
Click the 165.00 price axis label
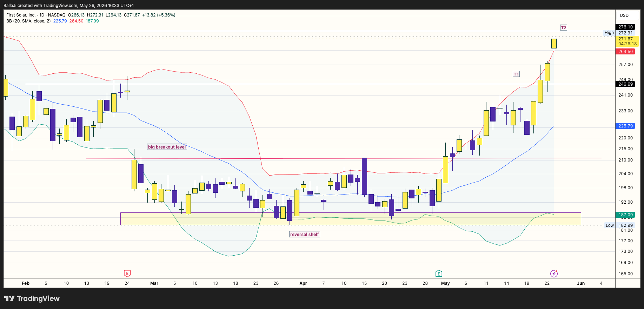point(625,274)
